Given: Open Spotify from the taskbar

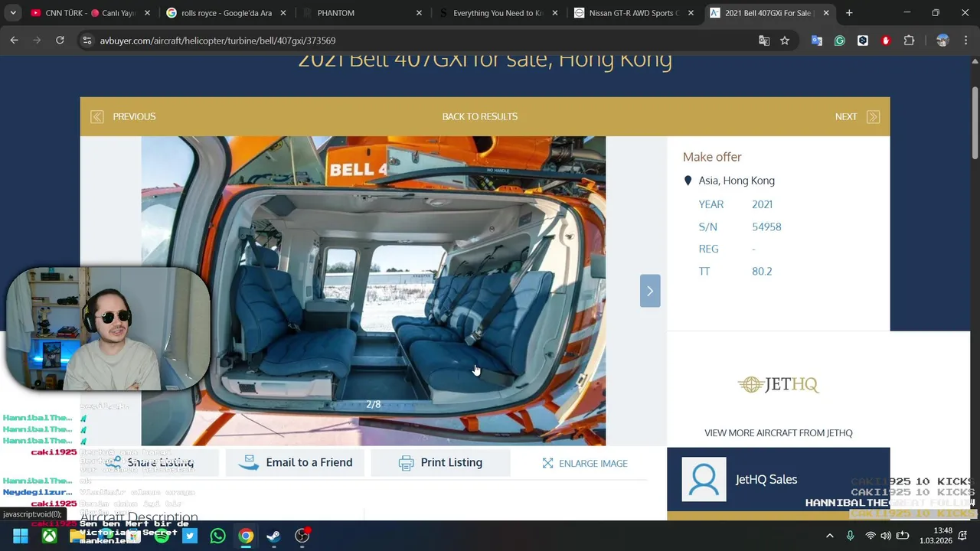Looking at the screenshot, I should point(162,536).
